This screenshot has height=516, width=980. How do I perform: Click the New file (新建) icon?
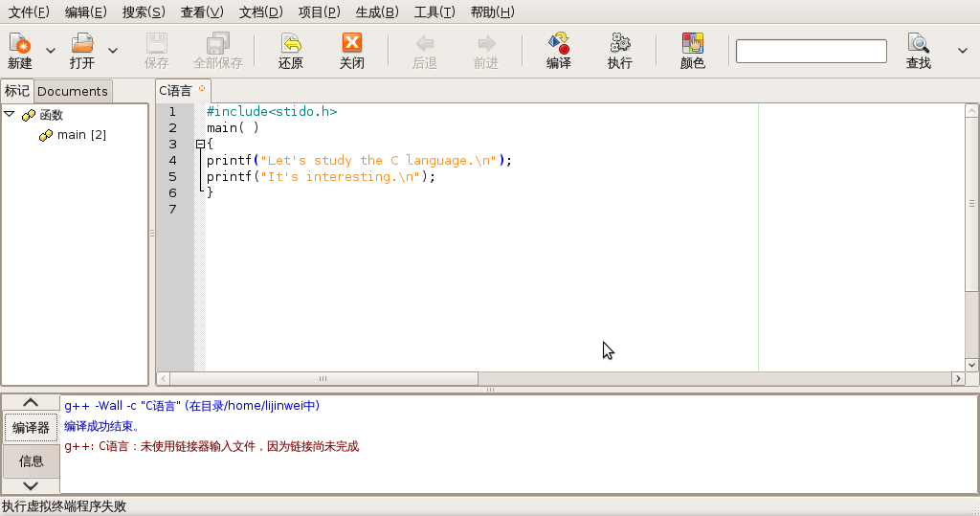19,43
